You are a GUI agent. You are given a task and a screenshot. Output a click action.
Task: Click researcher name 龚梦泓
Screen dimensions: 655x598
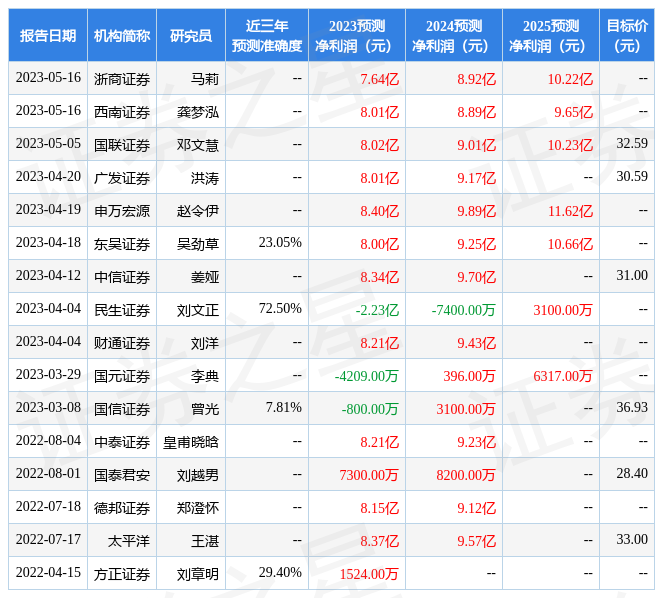pos(198,112)
